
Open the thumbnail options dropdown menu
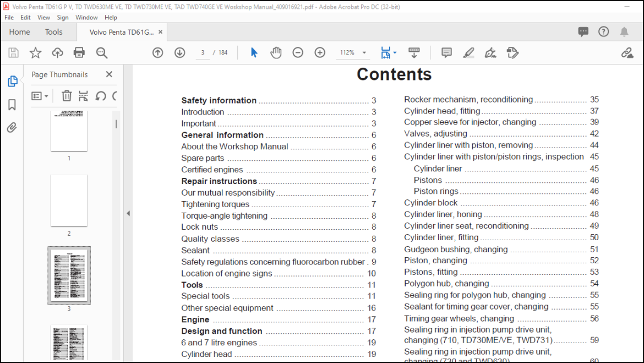(40, 96)
